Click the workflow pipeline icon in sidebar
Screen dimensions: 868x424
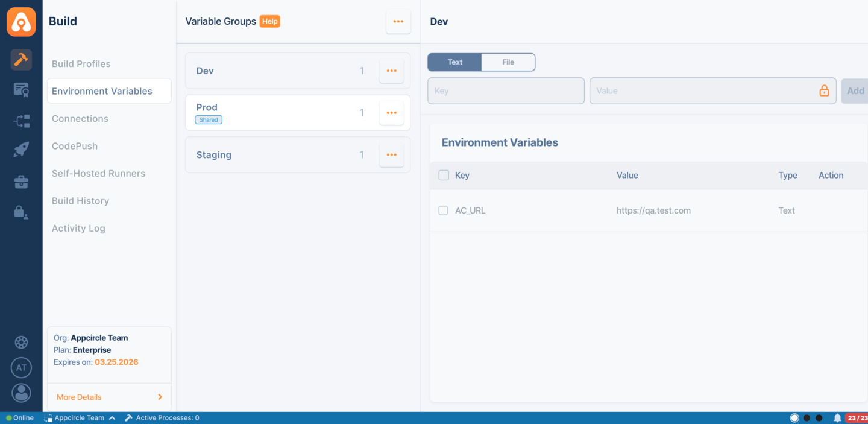point(21,121)
